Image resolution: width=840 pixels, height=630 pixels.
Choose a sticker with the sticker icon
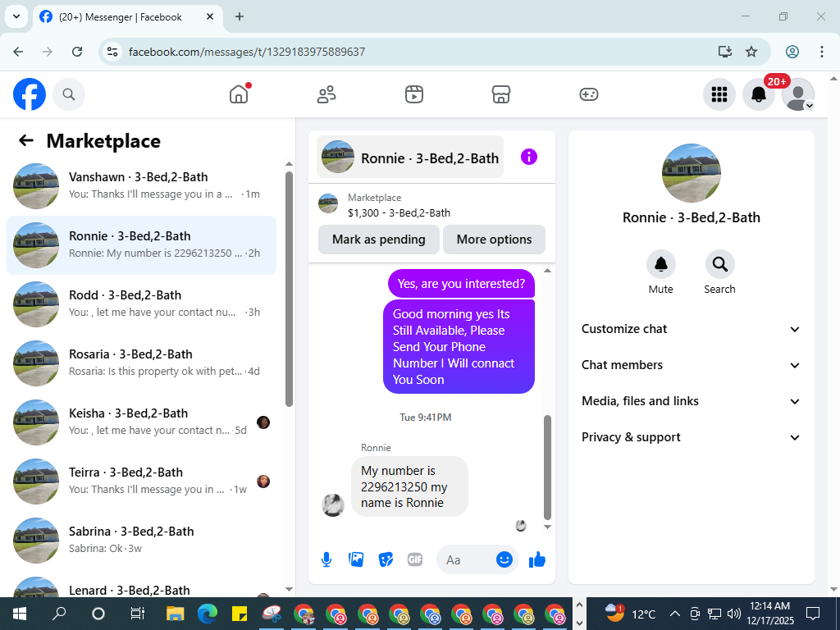pyautogui.click(x=386, y=559)
